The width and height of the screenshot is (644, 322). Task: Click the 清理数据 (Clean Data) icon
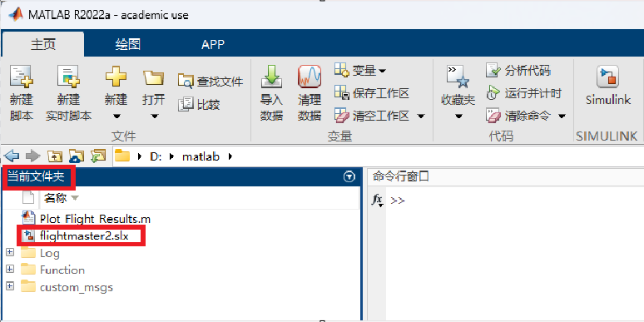pos(310,77)
